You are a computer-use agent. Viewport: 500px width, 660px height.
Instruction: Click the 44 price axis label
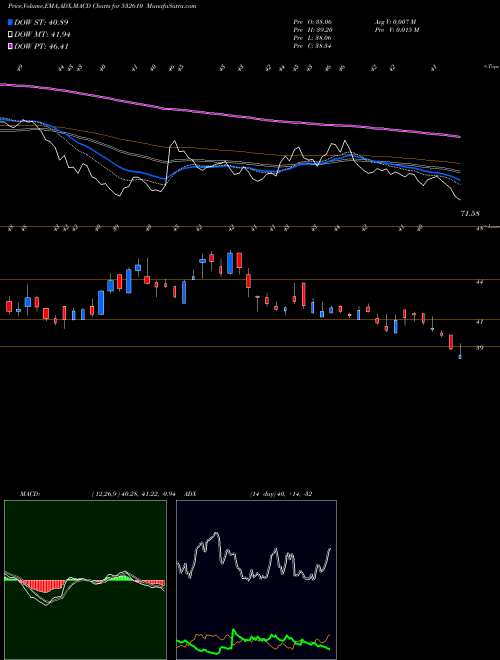pos(479,282)
